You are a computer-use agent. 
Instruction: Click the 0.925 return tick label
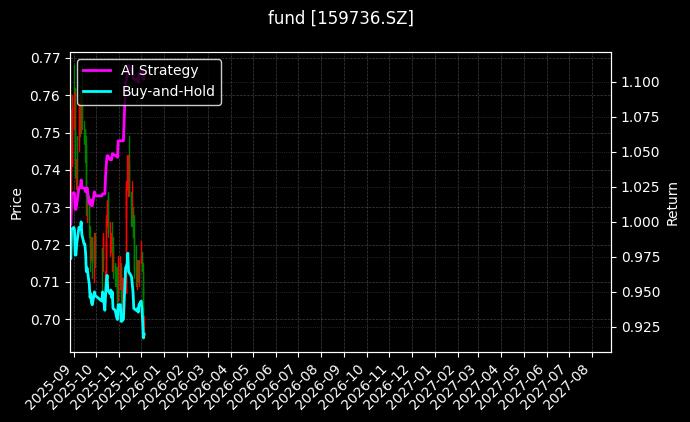coord(638,327)
